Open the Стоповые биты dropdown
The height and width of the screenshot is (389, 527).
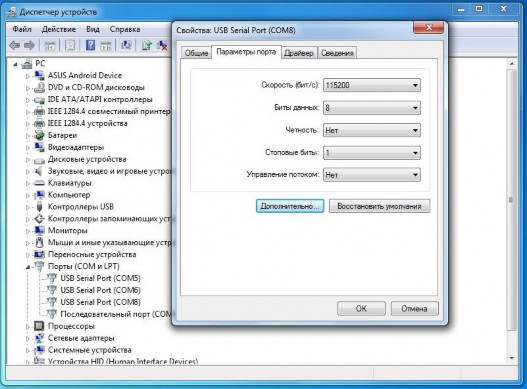pos(372,153)
